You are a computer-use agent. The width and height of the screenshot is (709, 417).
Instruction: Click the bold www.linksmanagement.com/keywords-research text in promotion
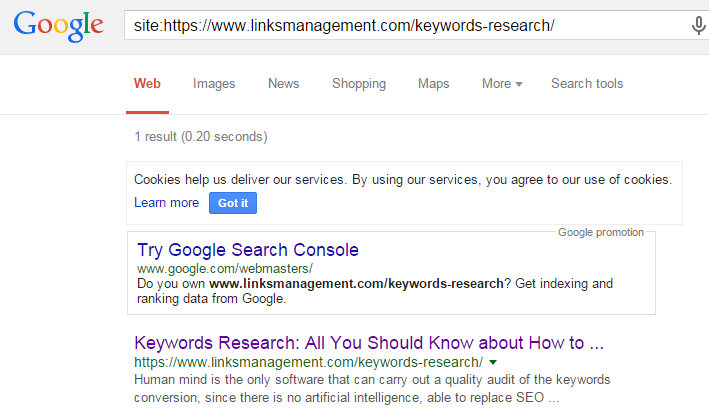pyautogui.click(x=356, y=284)
